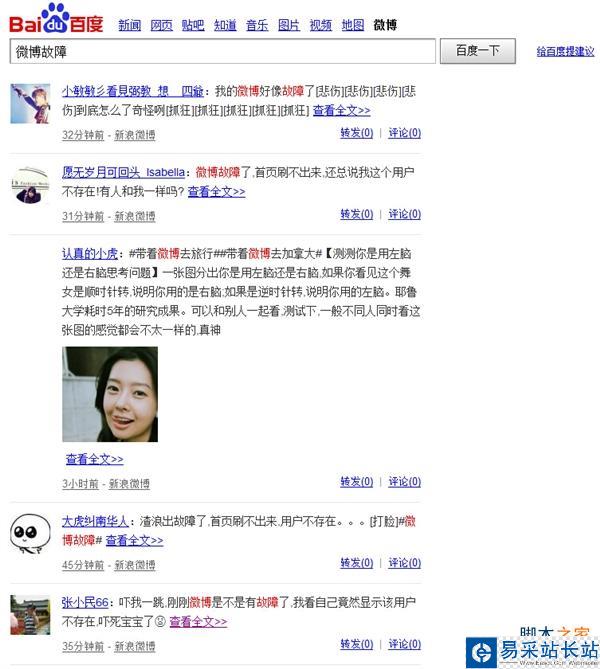
Task: Open the 地图 navigation tab
Action: (353, 26)
